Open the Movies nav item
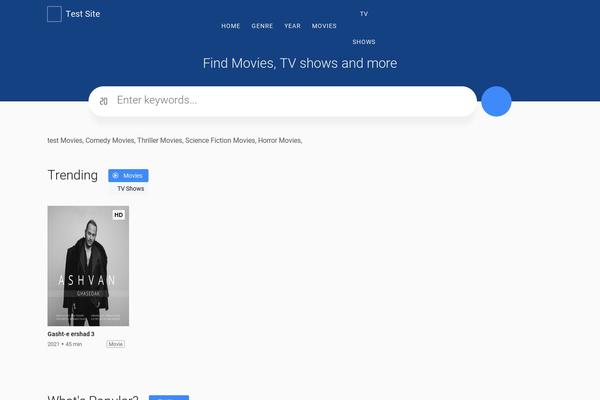 (x=324, y=26)
